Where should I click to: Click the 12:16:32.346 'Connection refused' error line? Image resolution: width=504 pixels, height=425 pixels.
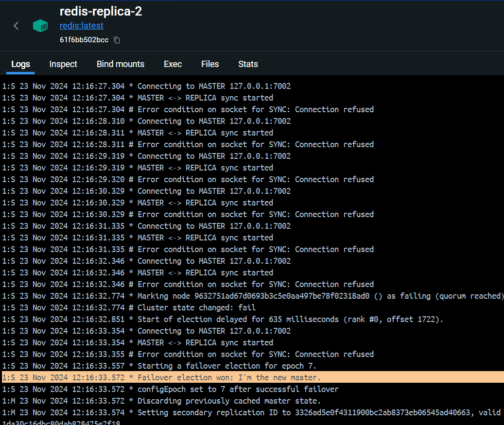point(188,284)
